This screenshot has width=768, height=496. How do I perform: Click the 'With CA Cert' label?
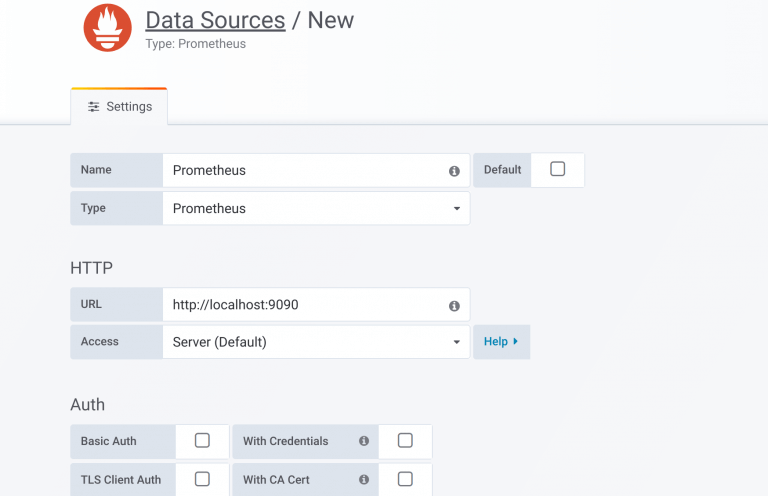click(276, 480)
